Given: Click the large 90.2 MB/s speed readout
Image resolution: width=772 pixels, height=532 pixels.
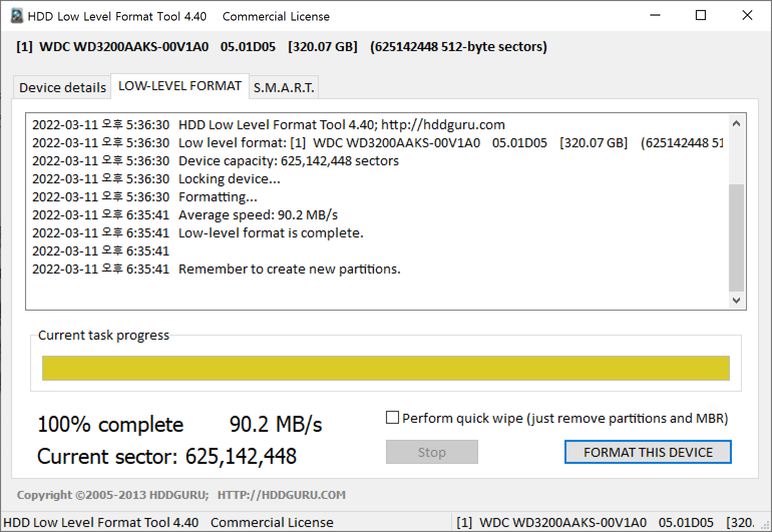Looking at the screenshot, I should click(276, 424).
